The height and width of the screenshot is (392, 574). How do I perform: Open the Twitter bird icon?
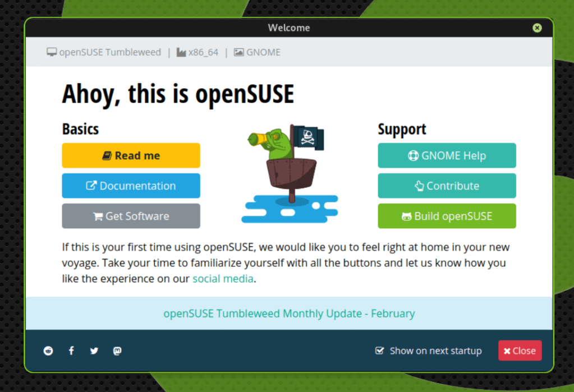tap(94, 351)
